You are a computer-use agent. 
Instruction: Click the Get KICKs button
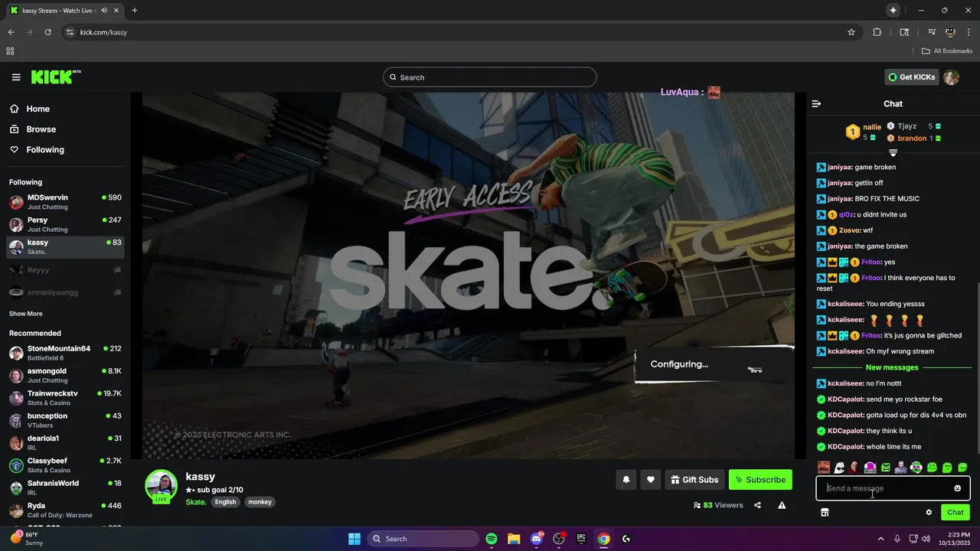[x=911, y=77]
